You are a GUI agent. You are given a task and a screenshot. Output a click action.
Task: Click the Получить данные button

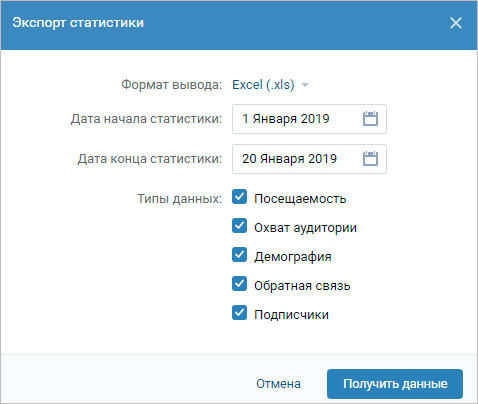point(395,384)
